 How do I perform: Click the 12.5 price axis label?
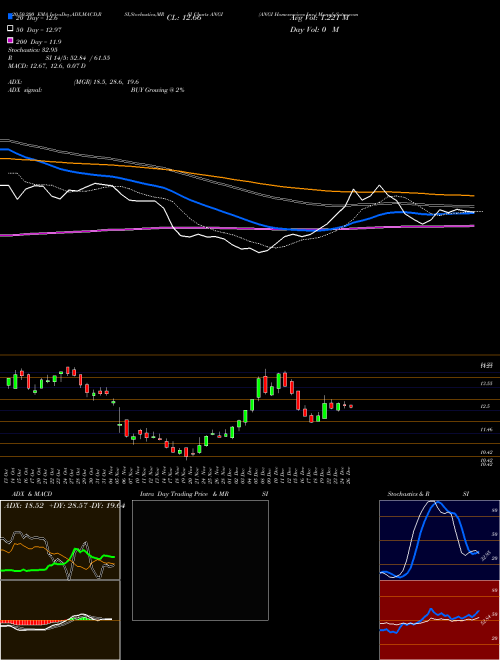tap(485, 406)
